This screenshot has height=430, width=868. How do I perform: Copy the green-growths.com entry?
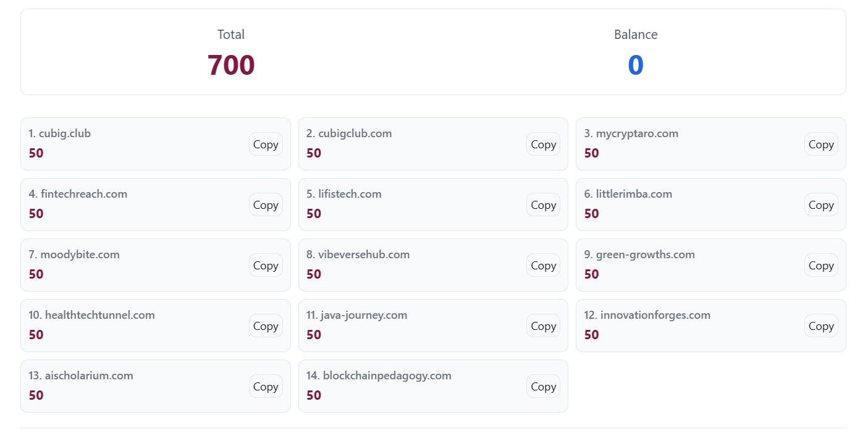click(820, 265)
